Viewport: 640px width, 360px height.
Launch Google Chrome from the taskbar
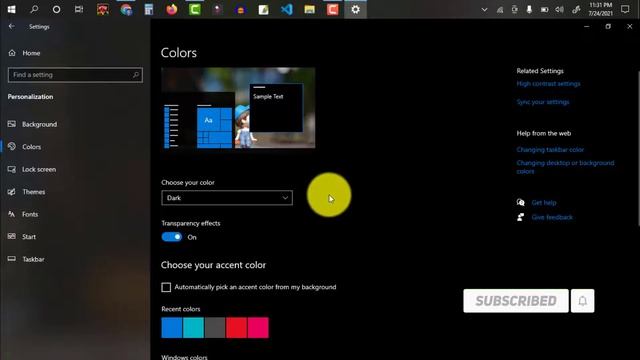126,9
